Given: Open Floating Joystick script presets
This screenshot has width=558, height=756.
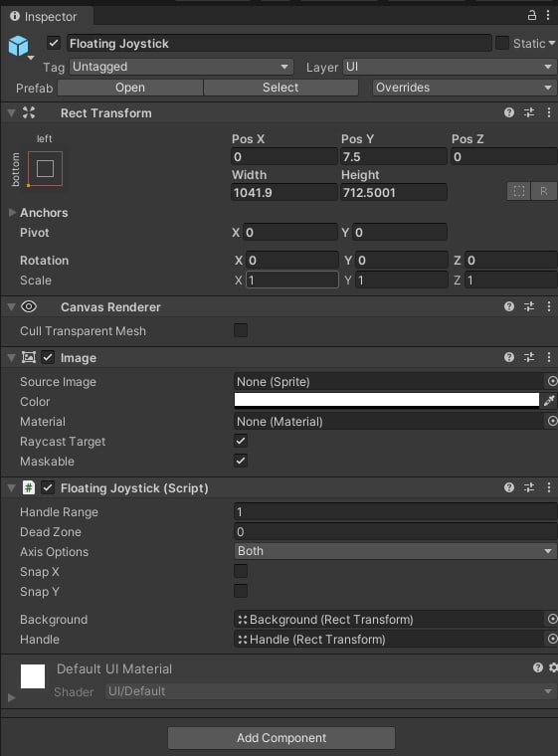Looking at the screenshot, I should pos(529,487).
